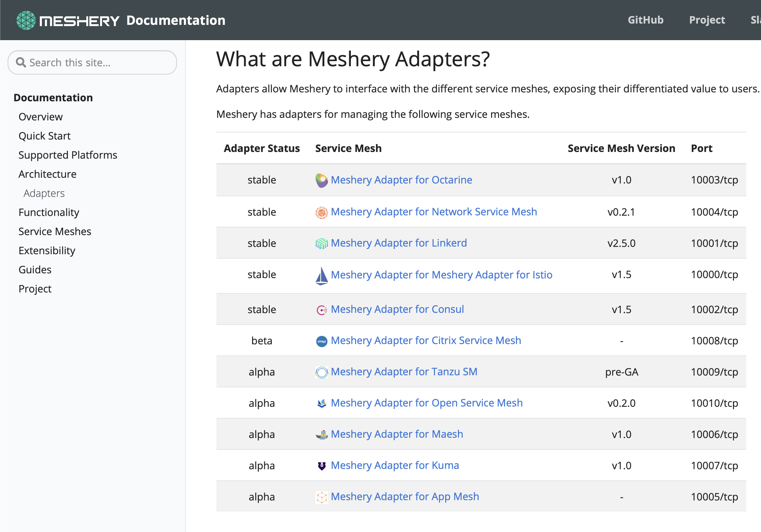Click the Citrix logo icon
The image size is (761, 532).
[322, 341]
